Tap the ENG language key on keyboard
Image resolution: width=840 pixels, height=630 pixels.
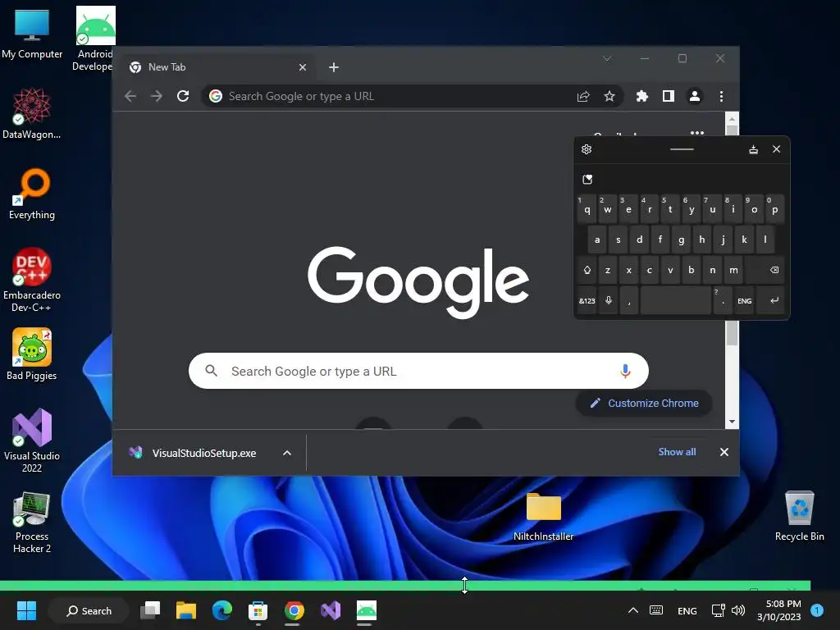[745, 300]
